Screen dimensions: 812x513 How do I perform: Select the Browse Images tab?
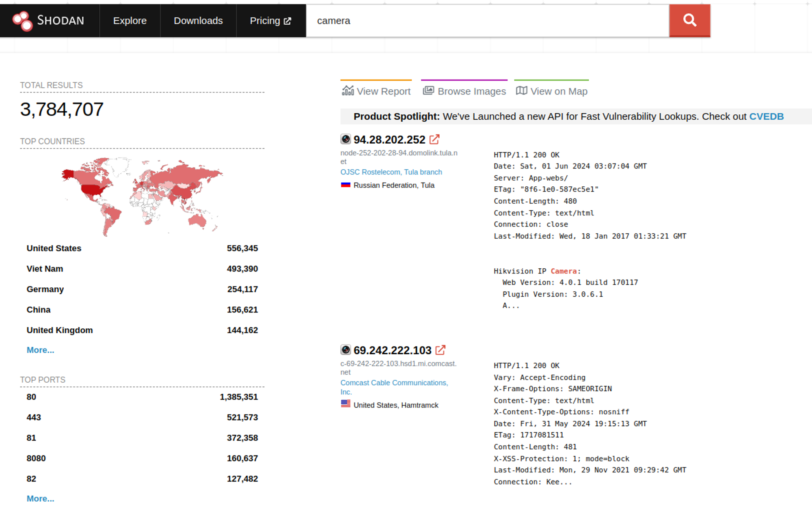[x=464, y=89]
